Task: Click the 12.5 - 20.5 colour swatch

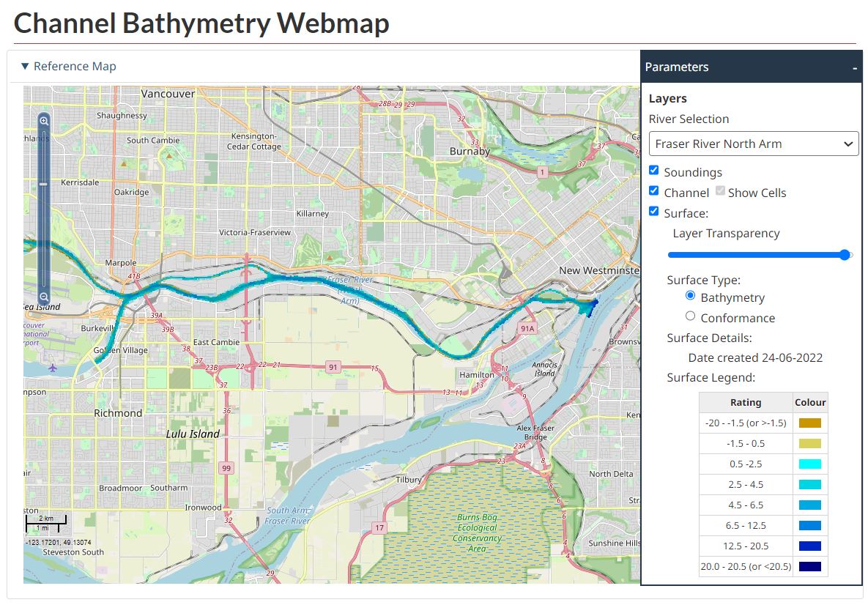Action: point(810,546)
